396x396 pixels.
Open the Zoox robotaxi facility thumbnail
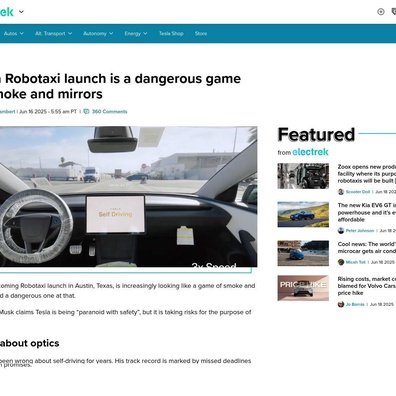[x=303, y=176]
